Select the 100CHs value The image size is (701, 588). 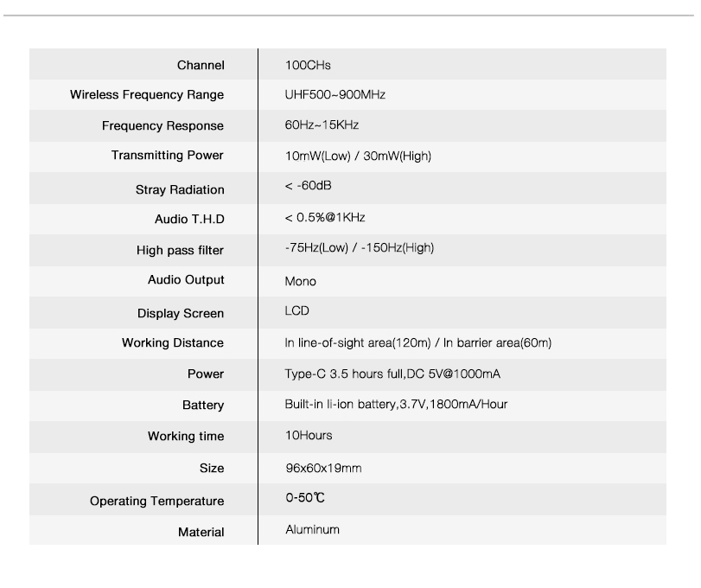pyautogui.click(x=308, y=65)
